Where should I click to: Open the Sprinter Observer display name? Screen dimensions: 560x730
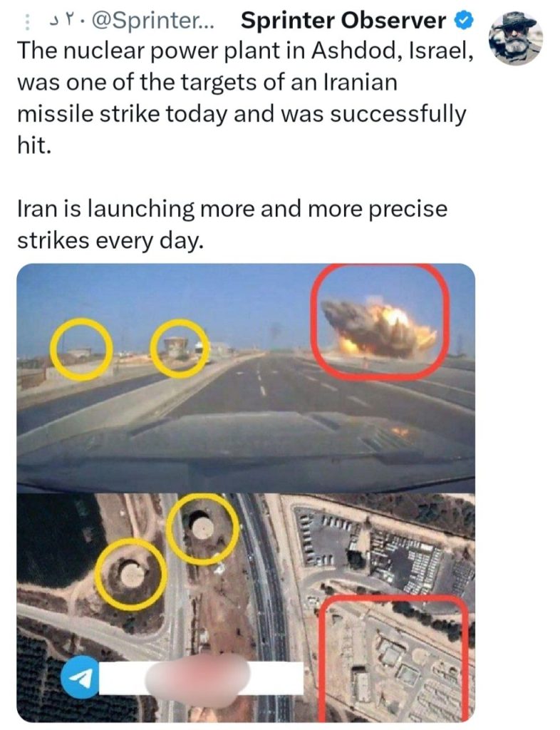(343, 21)
